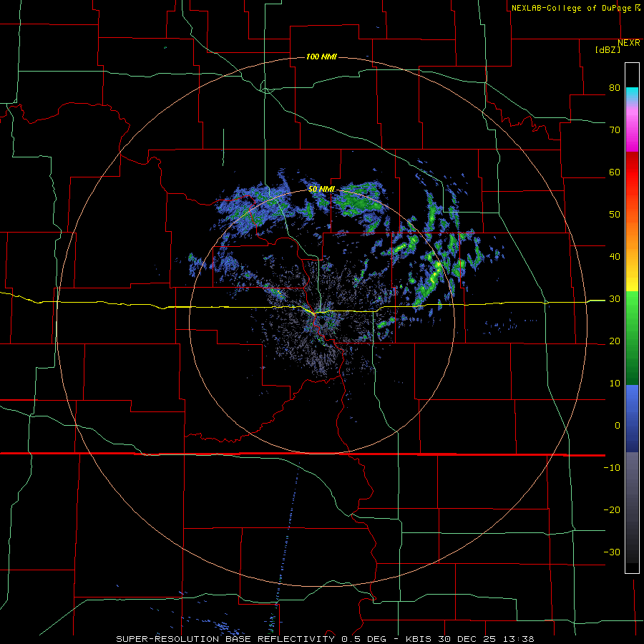This screenshot has width=644, height=644.
Task: Click the 50 NMI range ring label
Action: [321, 190]
